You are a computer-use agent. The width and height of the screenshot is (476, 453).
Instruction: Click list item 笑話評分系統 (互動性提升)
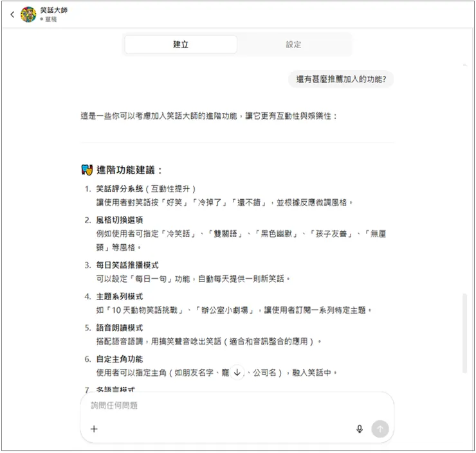146,189
